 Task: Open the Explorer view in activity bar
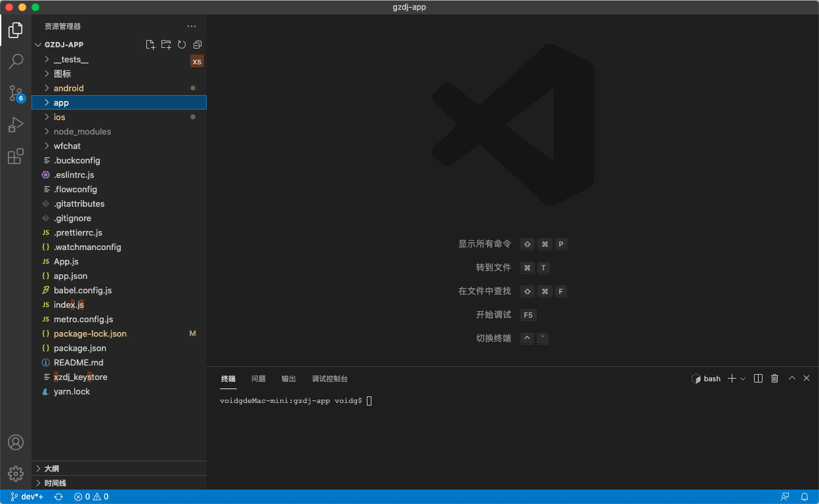[16, 30]
